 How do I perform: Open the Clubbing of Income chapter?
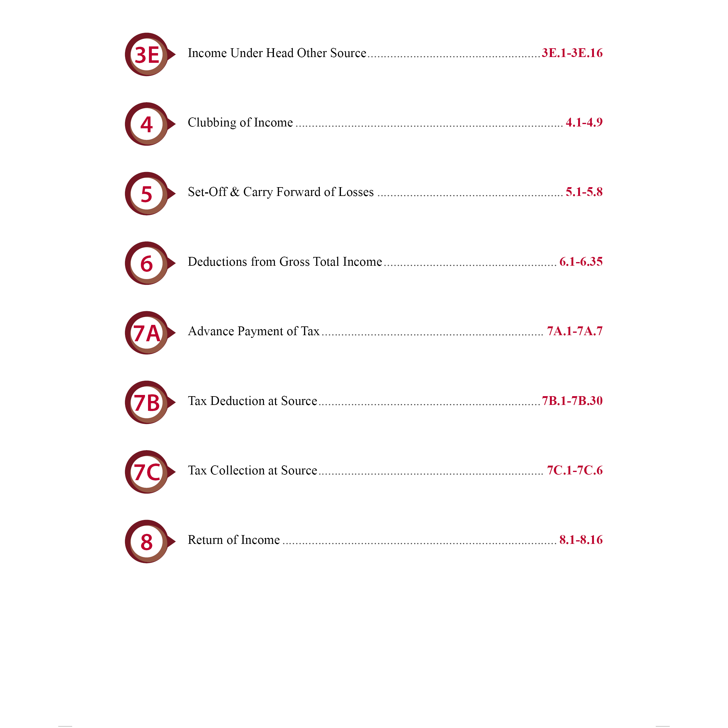(x=241, y=123)
